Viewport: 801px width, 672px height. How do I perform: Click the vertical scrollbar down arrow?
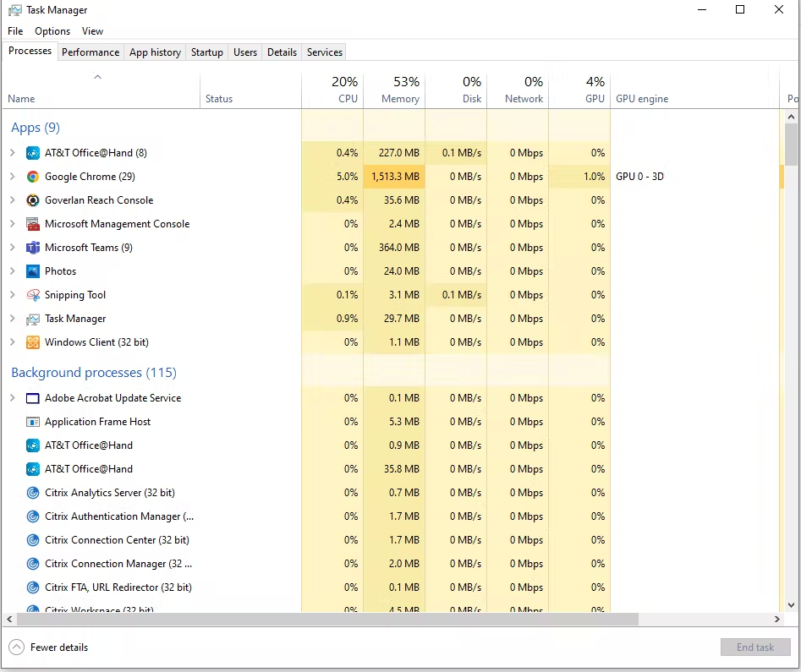coord(791,605)
